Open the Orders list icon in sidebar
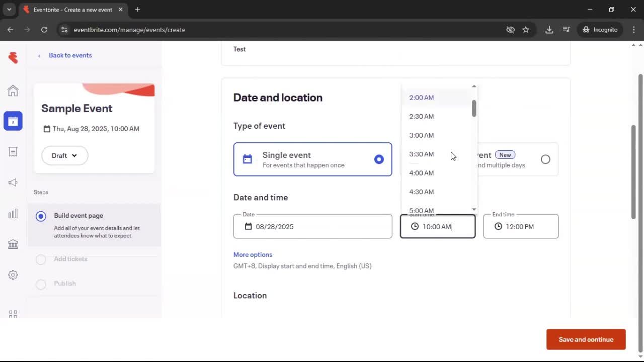The image size is (644, 362). pos(13,152)
